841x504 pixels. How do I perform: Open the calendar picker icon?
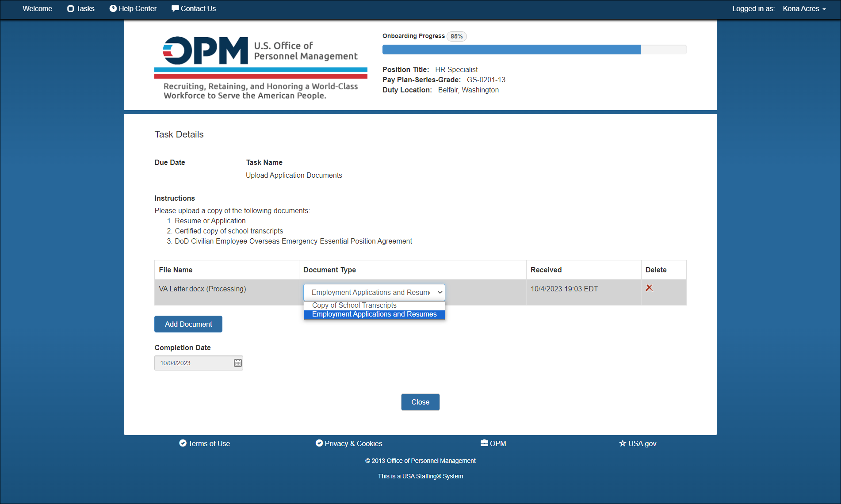point(237,363)
